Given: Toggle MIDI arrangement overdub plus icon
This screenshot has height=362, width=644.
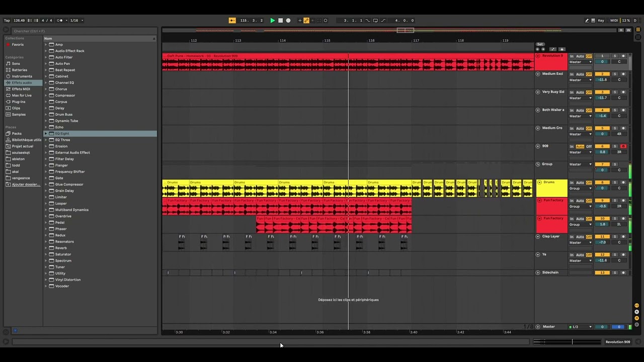Looking at the screenshot, I should [300, 21].
